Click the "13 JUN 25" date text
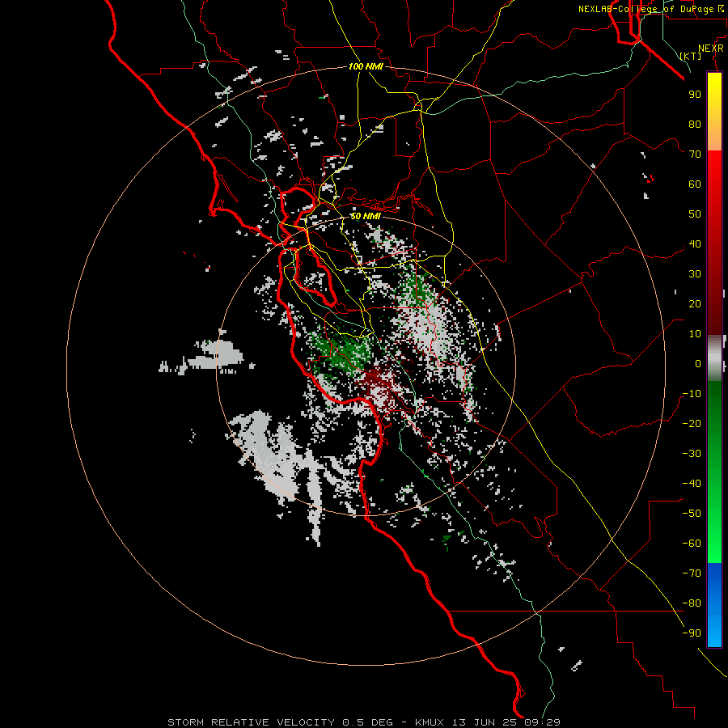Viewport: 728px width, 728px height. (x=484, y=722)
